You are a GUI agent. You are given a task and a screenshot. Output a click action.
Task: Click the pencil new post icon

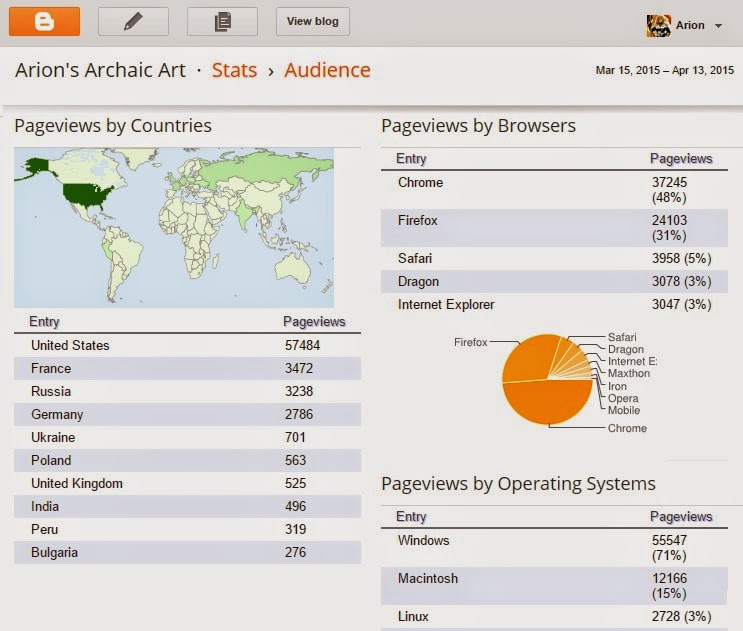click(133, 21)
